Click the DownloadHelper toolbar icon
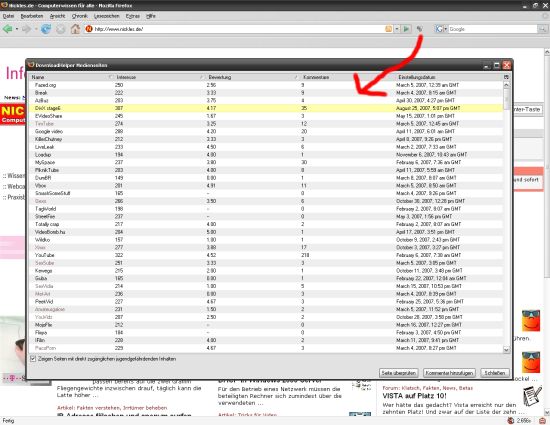Image resolution: width=550 pixels, height=425 pixels. tap(420, 29)
